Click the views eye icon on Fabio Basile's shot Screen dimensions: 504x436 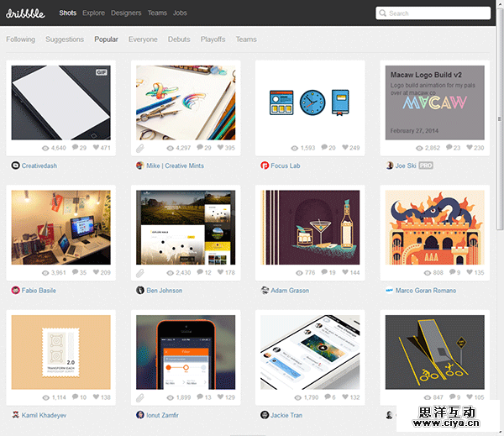pos(45,272)
